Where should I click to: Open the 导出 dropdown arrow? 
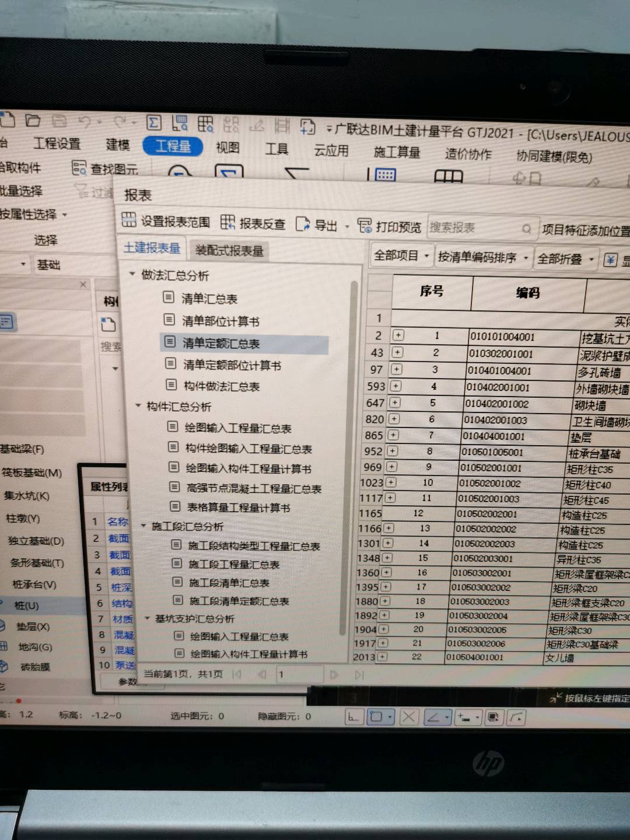347,226
